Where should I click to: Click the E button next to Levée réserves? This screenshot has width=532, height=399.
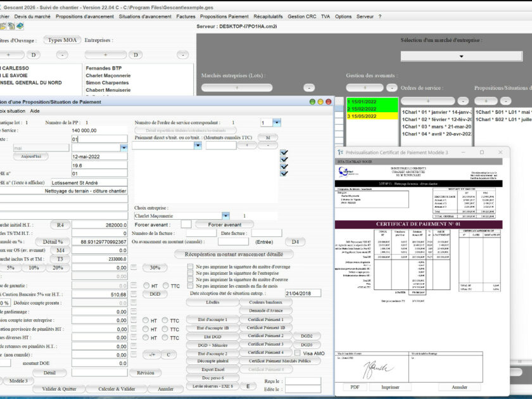coord(248,386)
